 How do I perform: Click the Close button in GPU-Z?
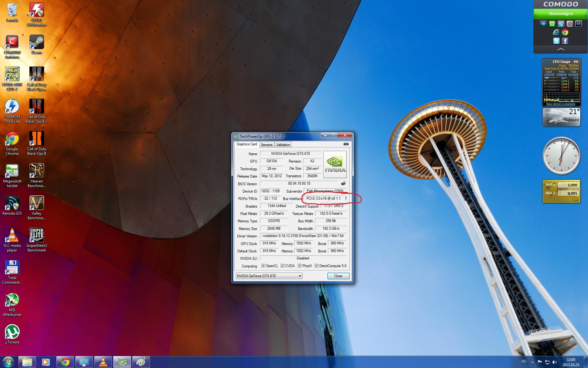338,276
